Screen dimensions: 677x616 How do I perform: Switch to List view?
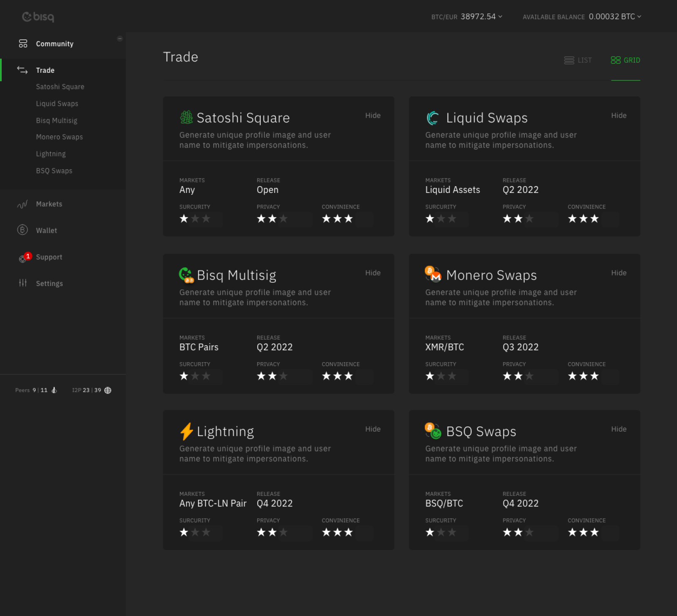tap(578, 60)
